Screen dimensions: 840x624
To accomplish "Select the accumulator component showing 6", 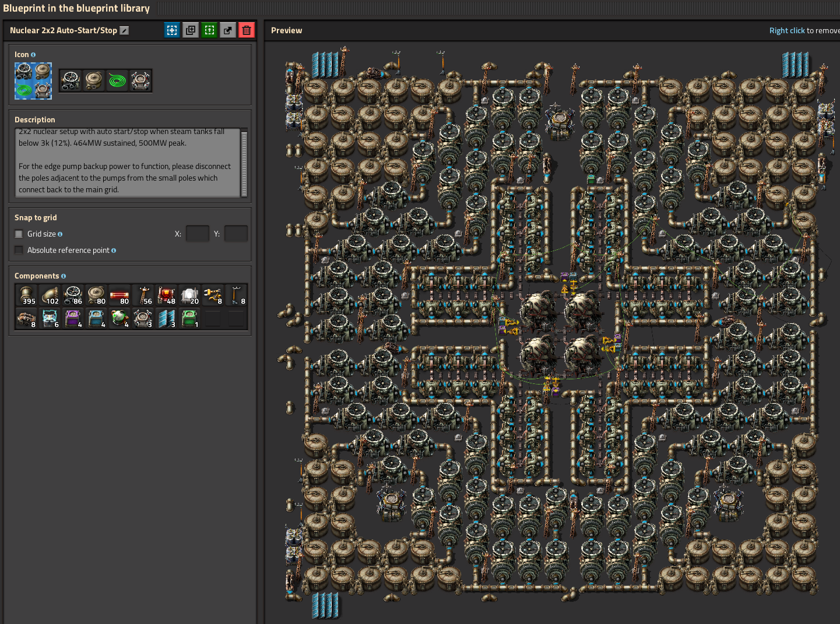I will 50,319.
